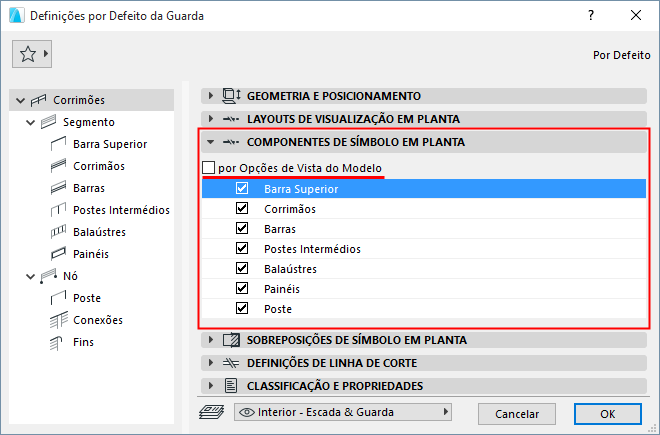
Task: Click the Conexões icon in tree
Action: 57,320
